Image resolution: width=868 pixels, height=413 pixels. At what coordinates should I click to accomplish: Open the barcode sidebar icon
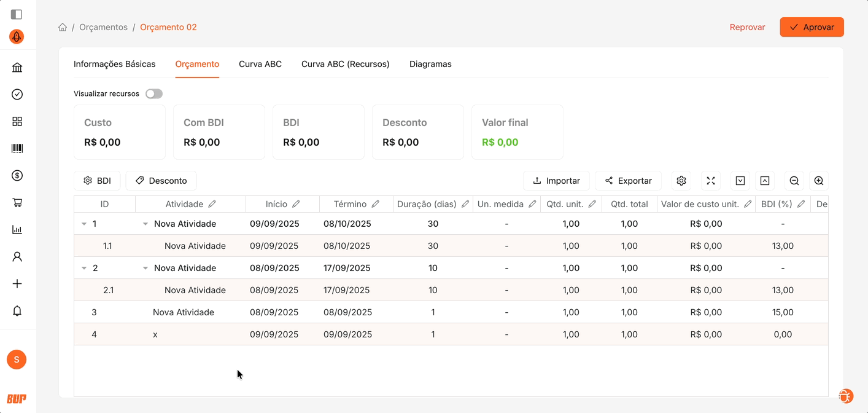[17, 149]
